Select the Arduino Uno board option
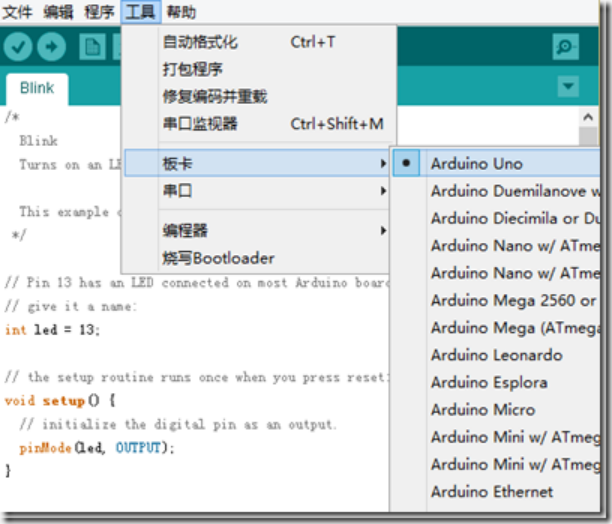This screenshot has height=524, width=612. tap(496, 163)
